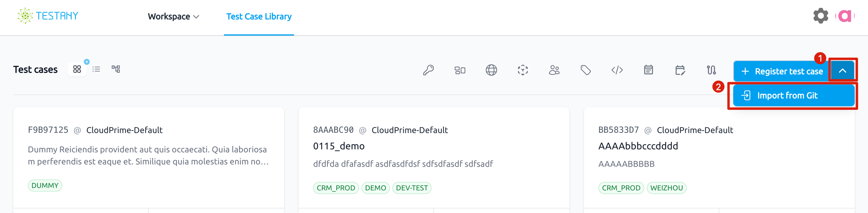Switch to grid card view
This screenshot has height=213, width=868.
pyautogui.click(x=77, y=69)
